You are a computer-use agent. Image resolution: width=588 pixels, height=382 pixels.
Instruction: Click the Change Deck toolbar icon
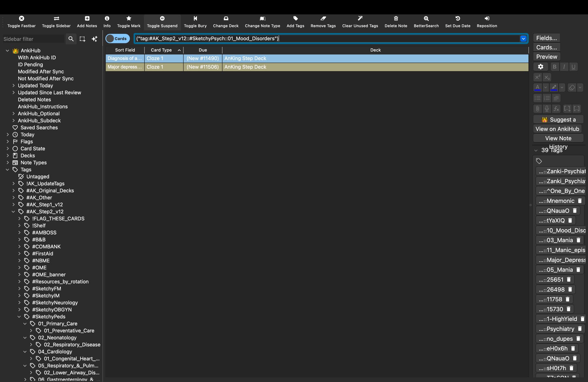pyautogui.click(x=226, y=19)
